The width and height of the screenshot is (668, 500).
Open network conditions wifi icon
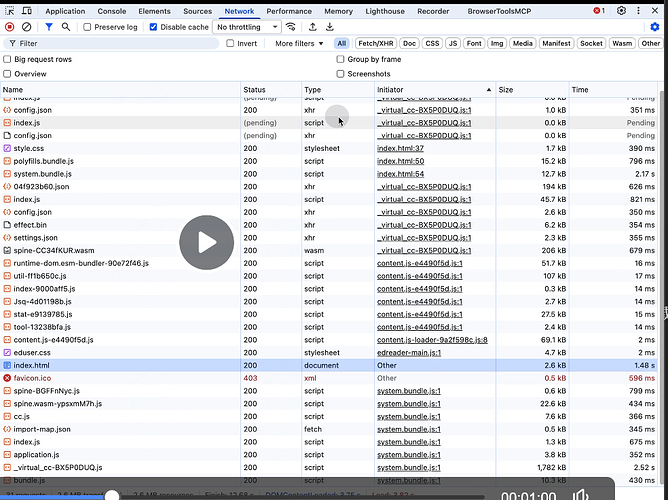(291, 27)
